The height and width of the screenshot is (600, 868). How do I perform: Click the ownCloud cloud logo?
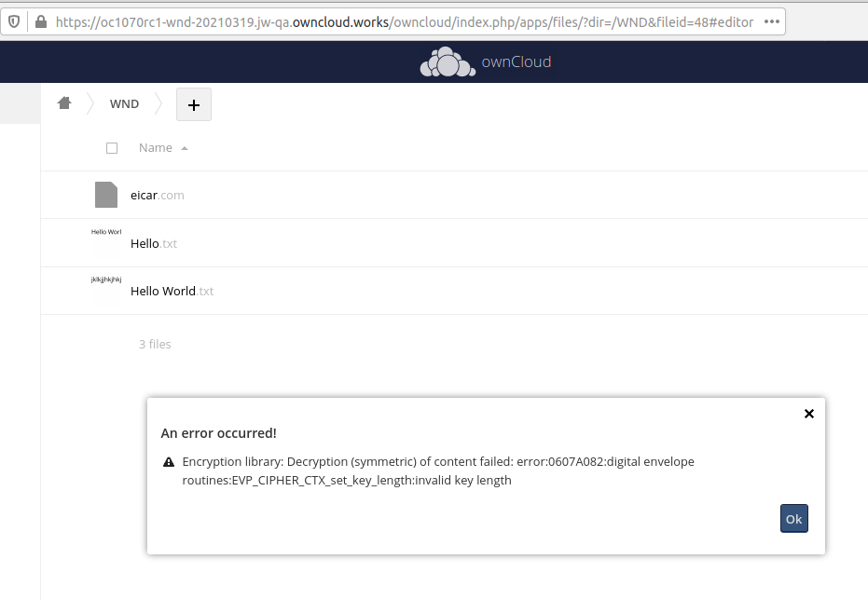[448, 61]
